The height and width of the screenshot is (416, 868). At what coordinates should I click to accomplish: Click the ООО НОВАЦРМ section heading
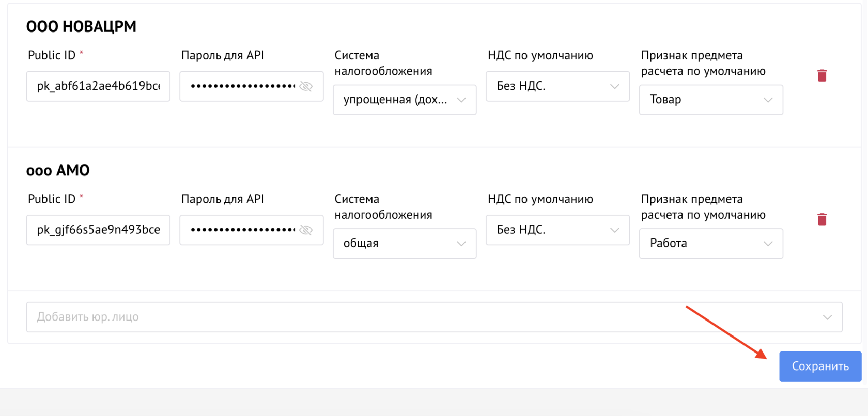pyautogui.click(x=81, y=26)
